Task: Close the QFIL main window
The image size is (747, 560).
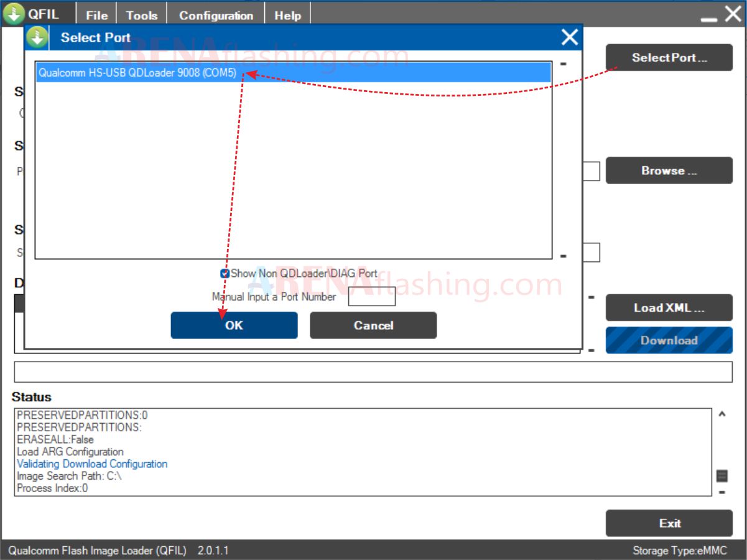Action: coord(733,14)
